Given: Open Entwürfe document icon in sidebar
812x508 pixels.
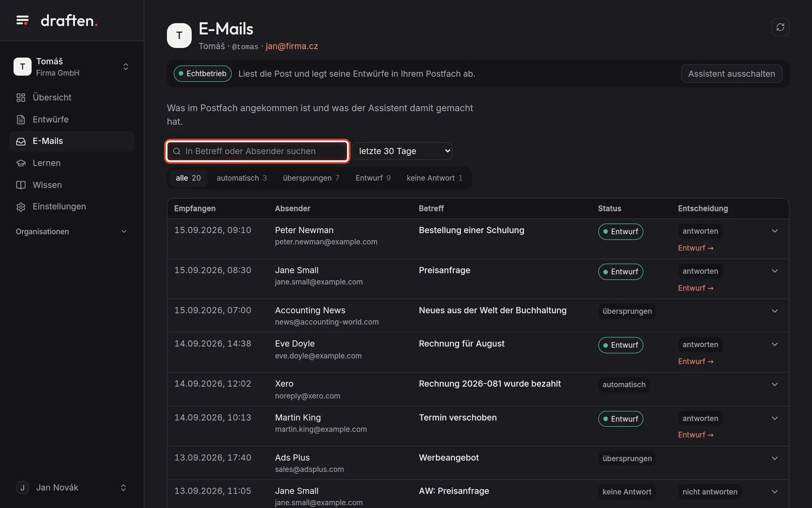Looking at the screenshot, I should tap(21, 120).
